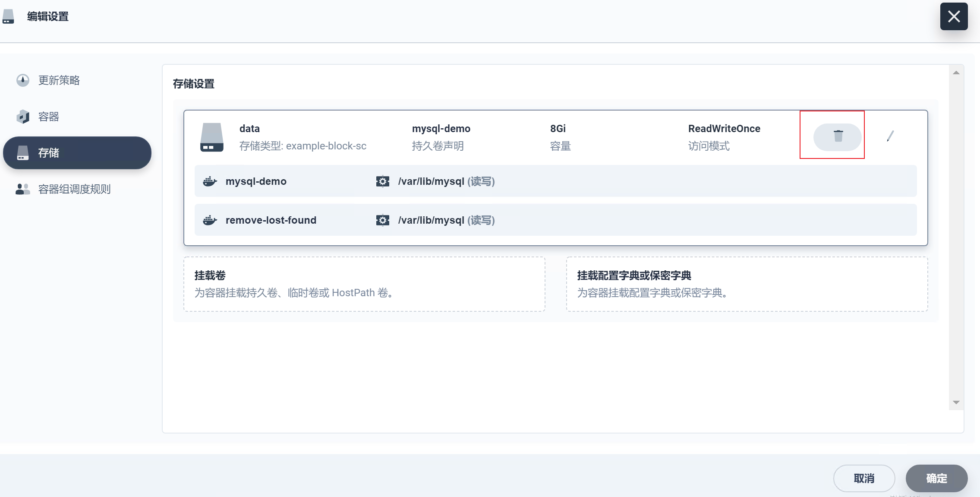This screenshot has width=980, height=497.
Task: Click the pencil icon to edit the data volume
Action: (x=890, y=136)
